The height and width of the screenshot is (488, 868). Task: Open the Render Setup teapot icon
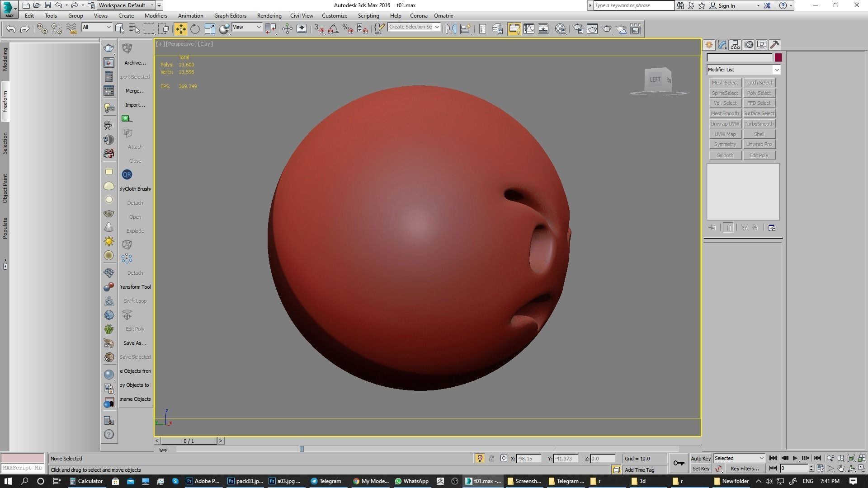(x=578, y=29)
